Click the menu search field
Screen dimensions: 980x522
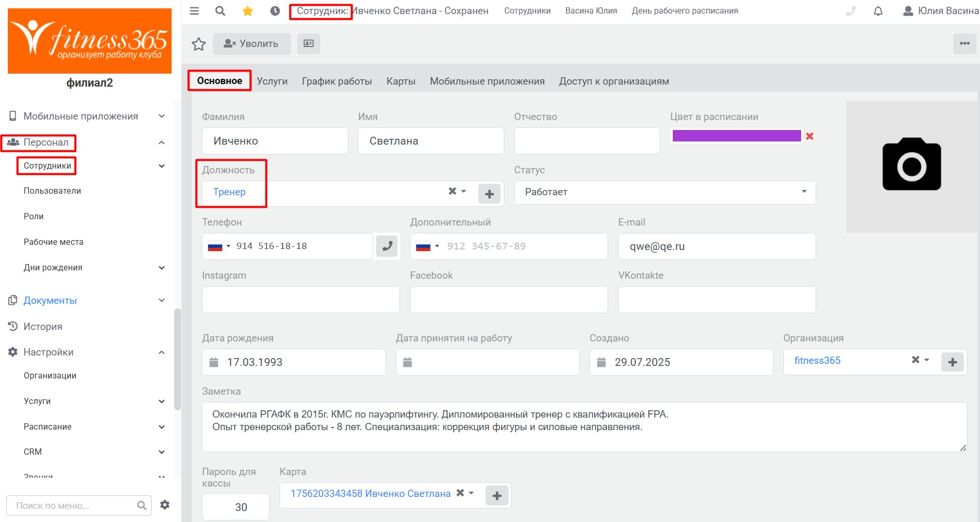click(79, 505)
